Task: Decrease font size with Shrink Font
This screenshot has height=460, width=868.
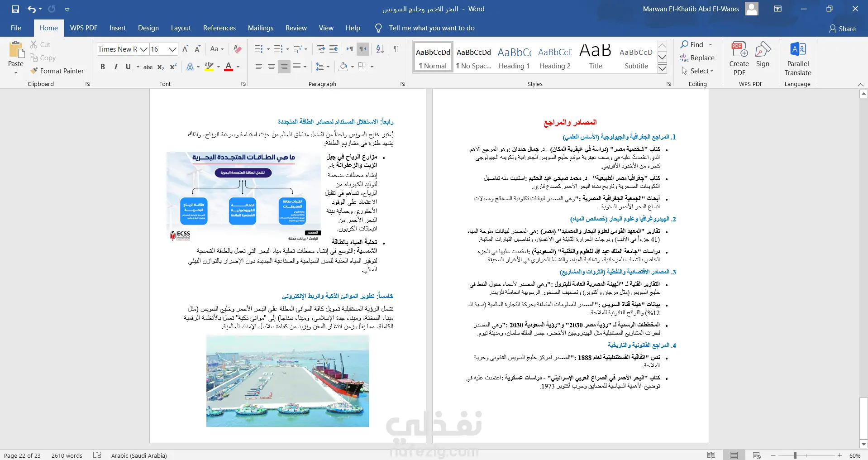Action: tap(197, 49)
